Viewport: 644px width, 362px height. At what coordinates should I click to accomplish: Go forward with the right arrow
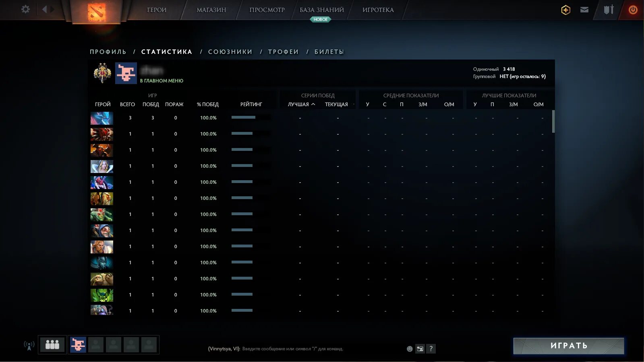coord(52,9)
